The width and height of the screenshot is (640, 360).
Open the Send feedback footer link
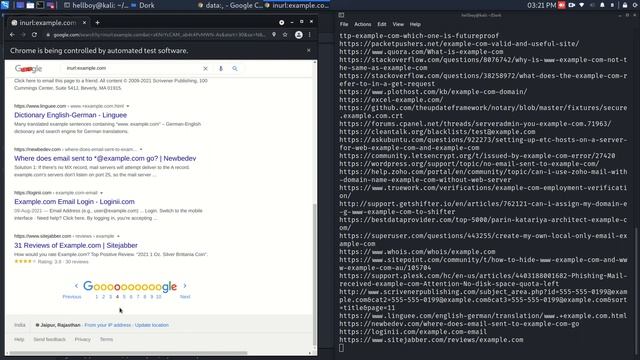(49, 340)
